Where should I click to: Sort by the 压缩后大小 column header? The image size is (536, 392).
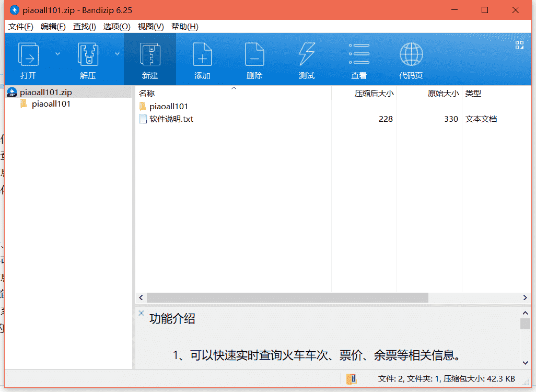coord(374,93)
